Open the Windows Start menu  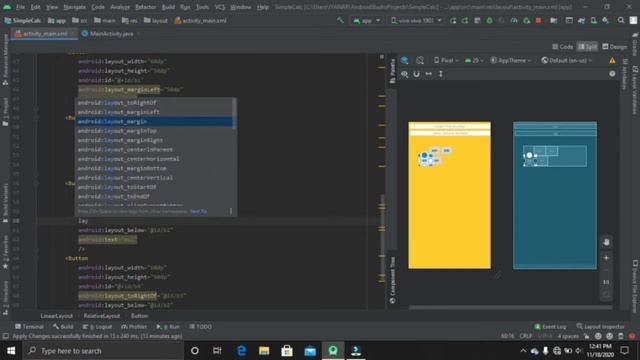point(11,351)
